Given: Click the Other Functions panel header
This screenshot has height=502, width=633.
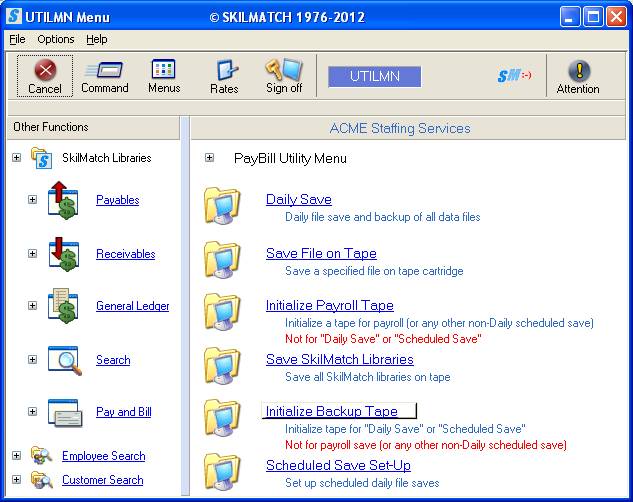Looking at the screenshot, I should pyautogui.click(x=93, y=128).
